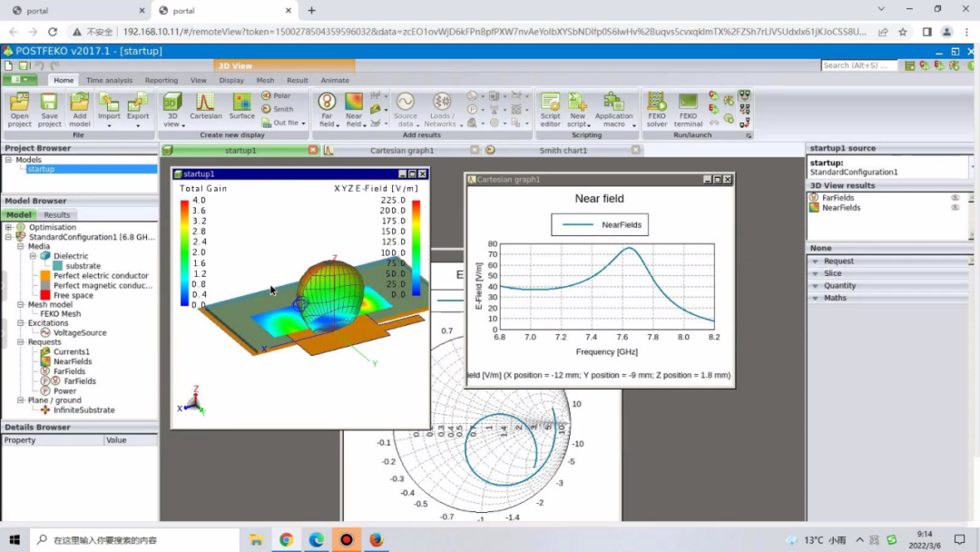The width and height of the screenshot is (980, 552).
Task: Click the Free space red swatch
Action: click(x=45, y=295)
